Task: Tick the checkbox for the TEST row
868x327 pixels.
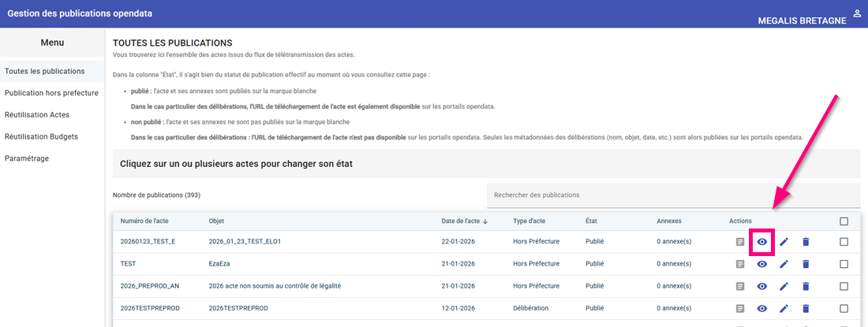Action: click(844, 264)
